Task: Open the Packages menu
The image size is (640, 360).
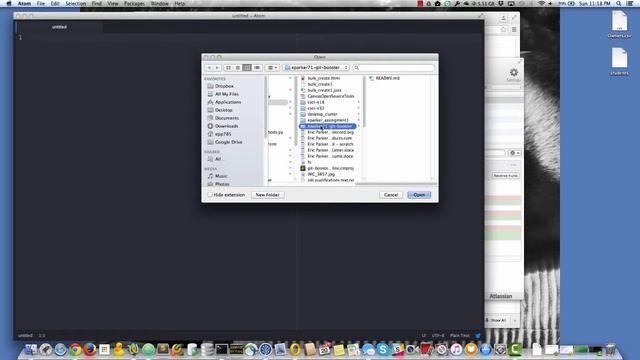Action: click(x=134, y=4)
